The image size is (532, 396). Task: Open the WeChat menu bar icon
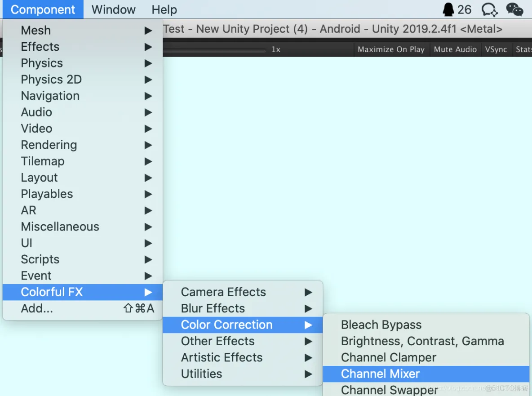[514, 9]
